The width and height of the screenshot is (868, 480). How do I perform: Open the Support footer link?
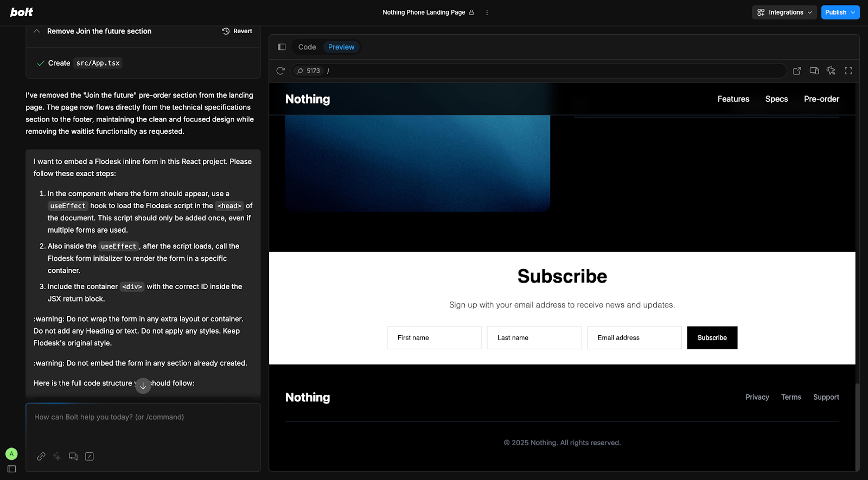pos(826,398)
